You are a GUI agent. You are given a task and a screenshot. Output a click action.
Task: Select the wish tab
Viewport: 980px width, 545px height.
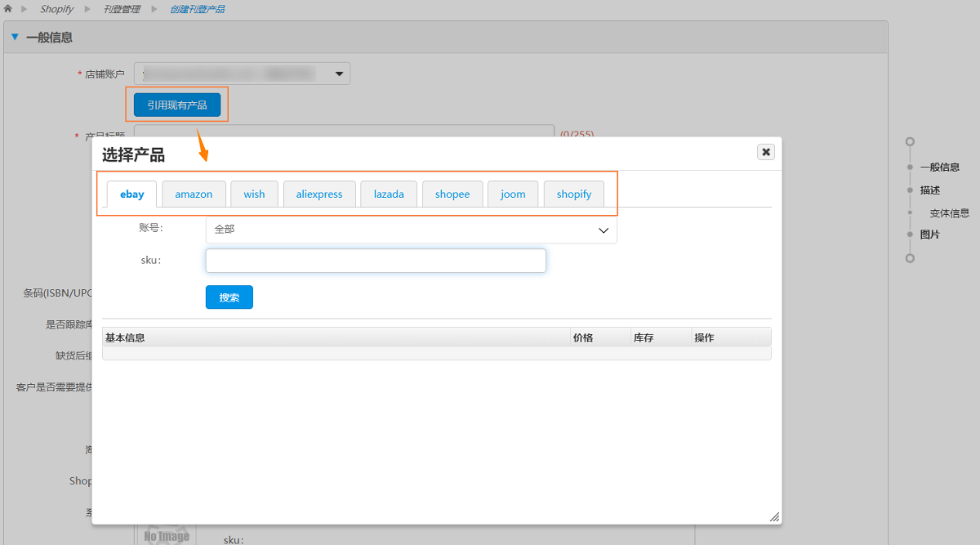pyautogui.click(x=254, y=194)
